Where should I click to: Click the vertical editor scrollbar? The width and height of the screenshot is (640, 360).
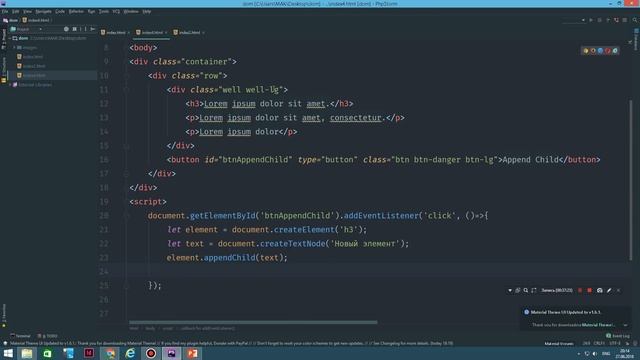coord(631,180)
